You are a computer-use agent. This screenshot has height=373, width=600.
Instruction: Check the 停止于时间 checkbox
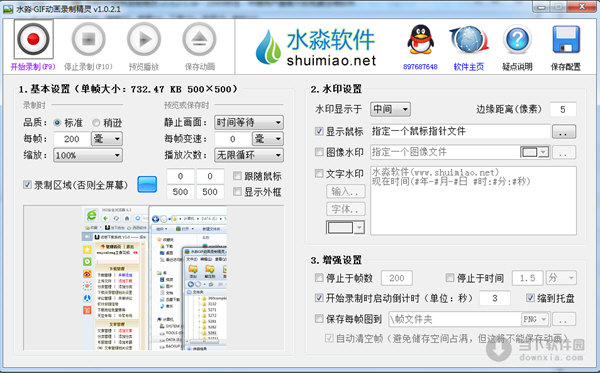pos(450,277)
